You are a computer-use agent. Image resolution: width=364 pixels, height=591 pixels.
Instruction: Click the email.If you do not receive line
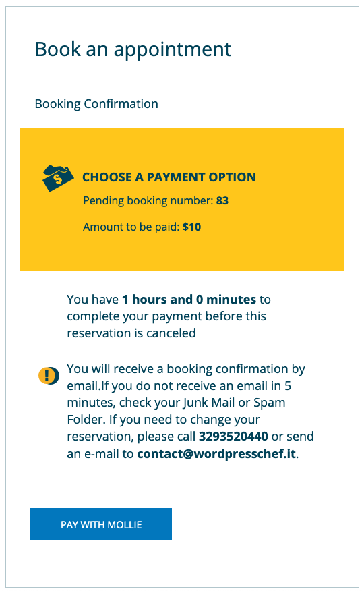point(179,386)
